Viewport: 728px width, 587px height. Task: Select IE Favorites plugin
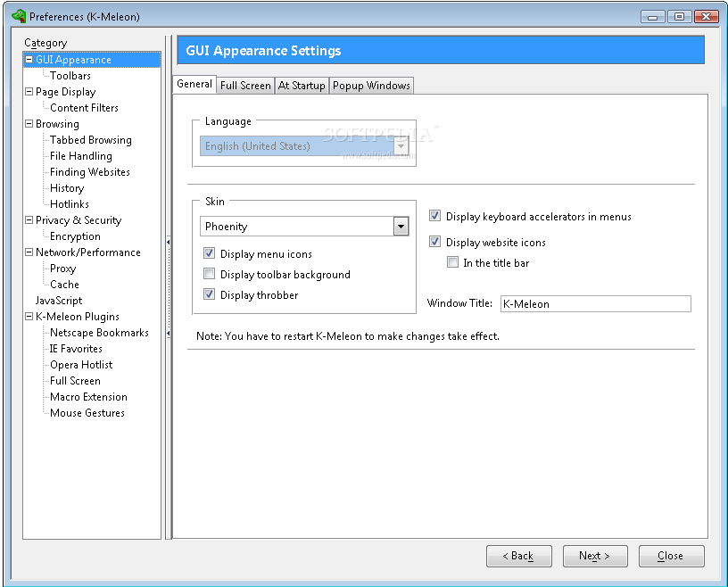[76, 349]
